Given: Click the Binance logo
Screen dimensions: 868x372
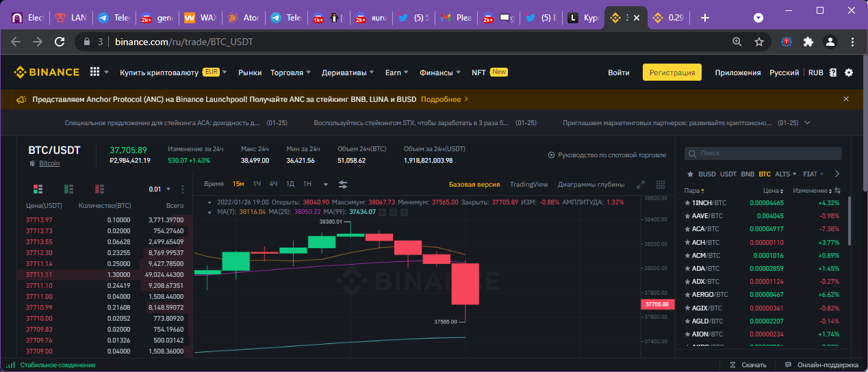Looking at the screenshot, I should (x=47, y=72).
